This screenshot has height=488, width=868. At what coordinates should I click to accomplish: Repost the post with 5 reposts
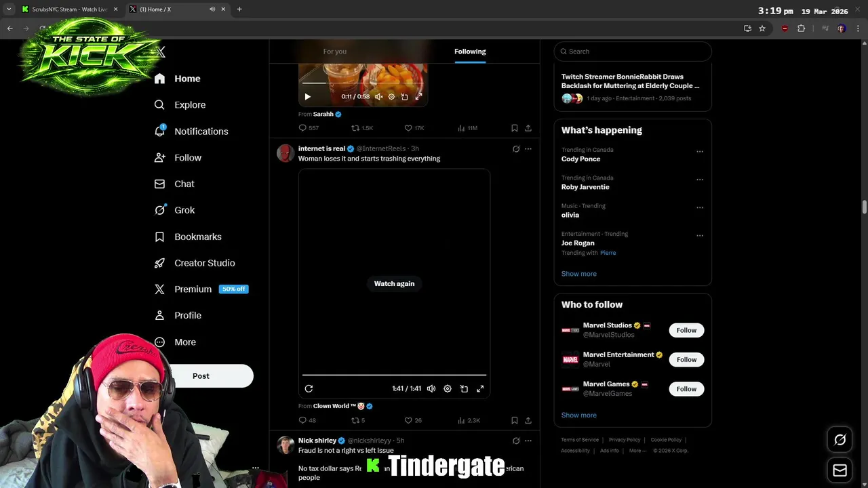[358, 420]
